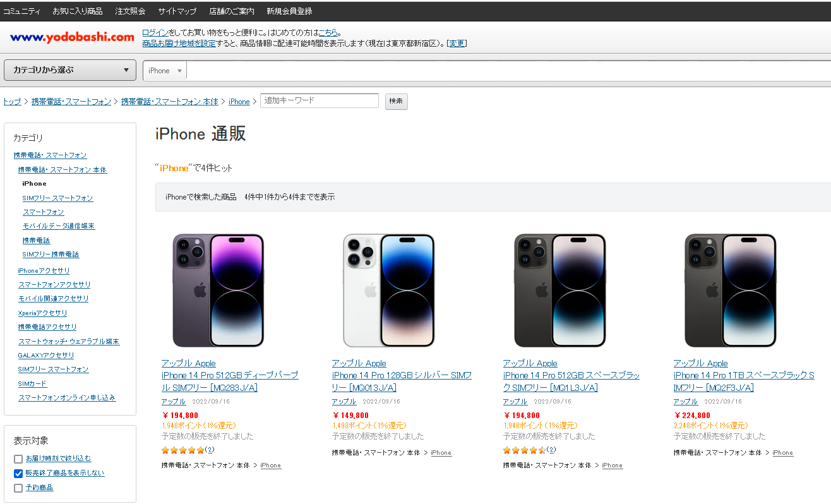Click the ログイン link
This screenshot has height=504, width=831.
[155, 33]
